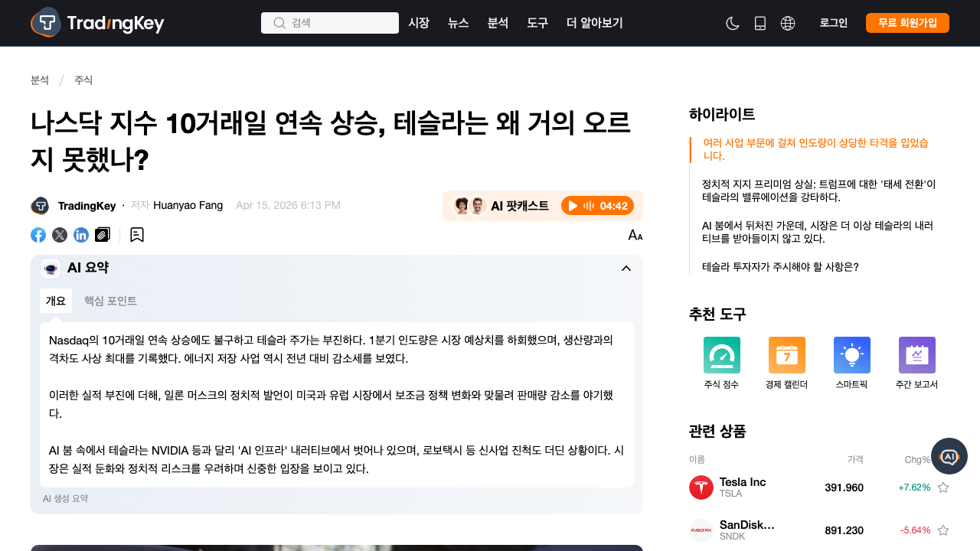Jump to highlight 정치적 지지 프리미엄 상실
This screenshot has height=551, width=980.
(819, 191)
